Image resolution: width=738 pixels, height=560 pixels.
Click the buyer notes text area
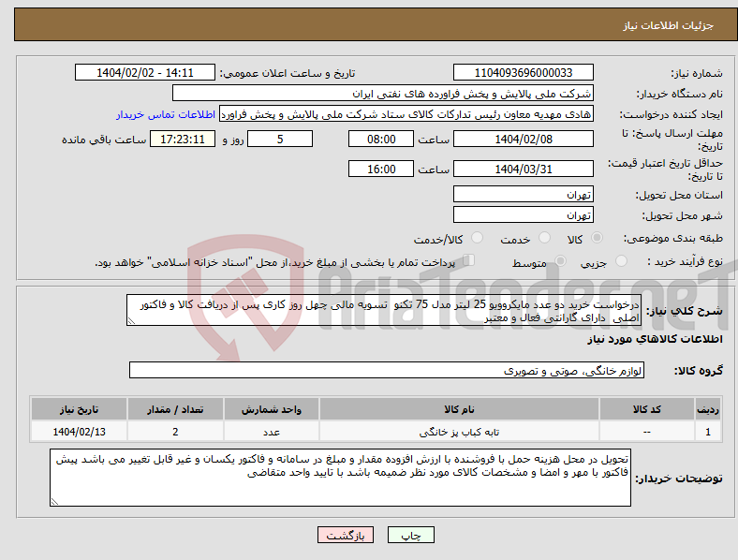(340, 478)
